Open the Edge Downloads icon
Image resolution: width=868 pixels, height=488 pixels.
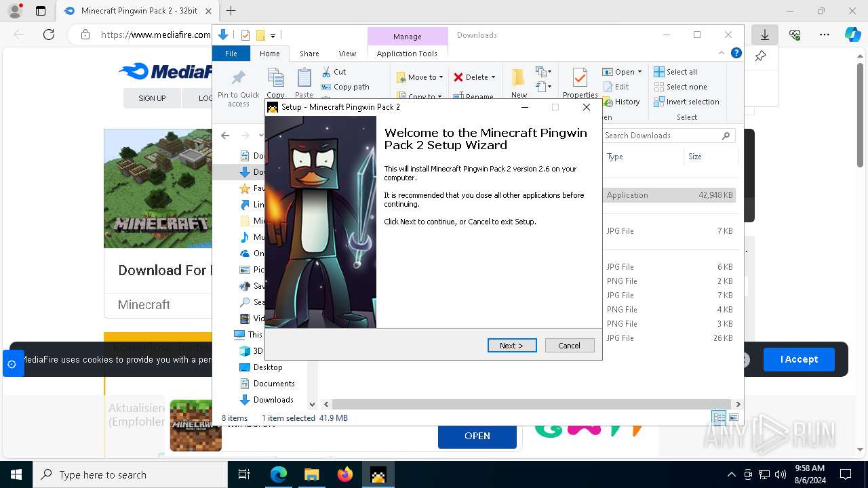point(765,35)
